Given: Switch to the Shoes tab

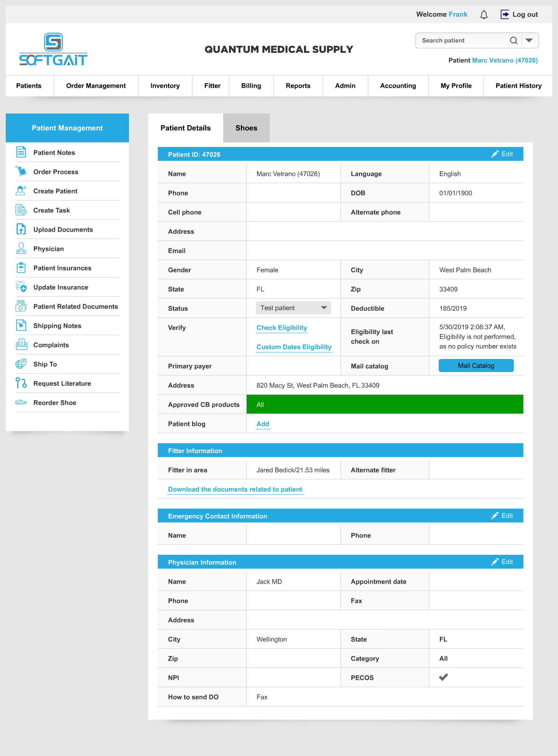Looking at the screenshot, I should [246, 128].
